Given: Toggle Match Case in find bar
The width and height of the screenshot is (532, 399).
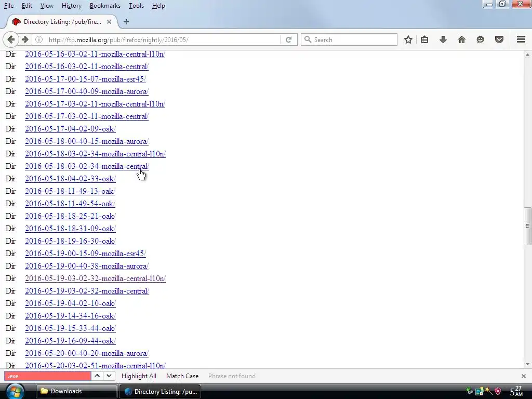Looking at the screenshot, I should coord(182,376).
